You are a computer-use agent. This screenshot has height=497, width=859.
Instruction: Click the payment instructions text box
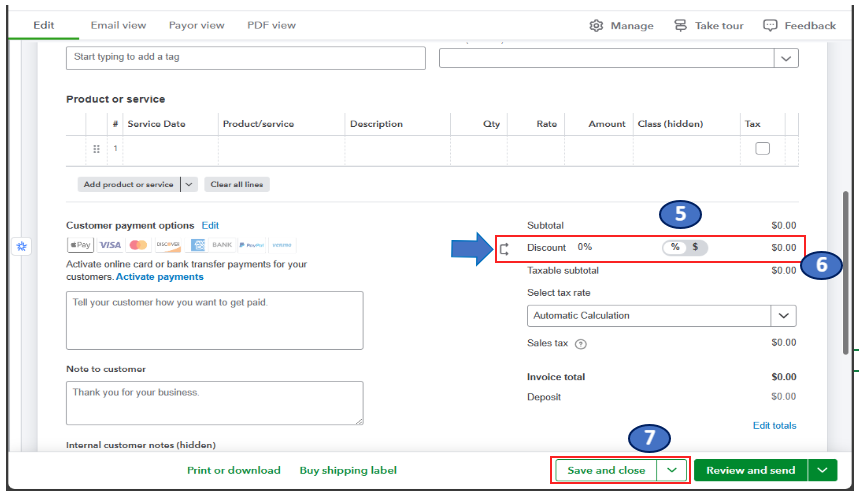(215, 321)
